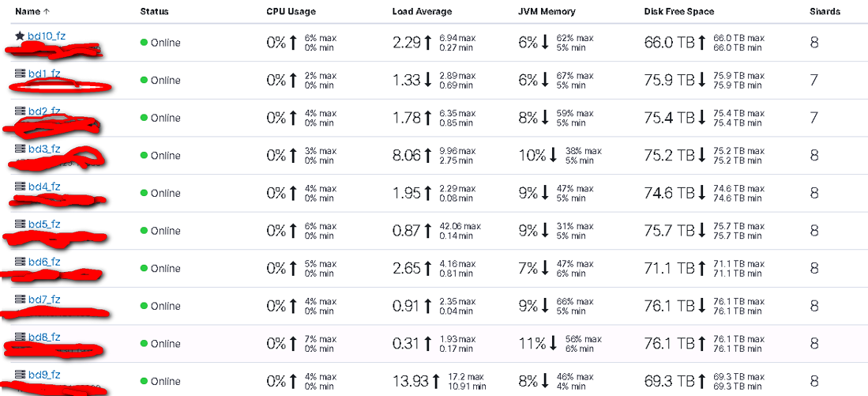Viewport: 868px width, 396px height.
Task: Sort nodes by JVM Memory header
Action: 547,11
